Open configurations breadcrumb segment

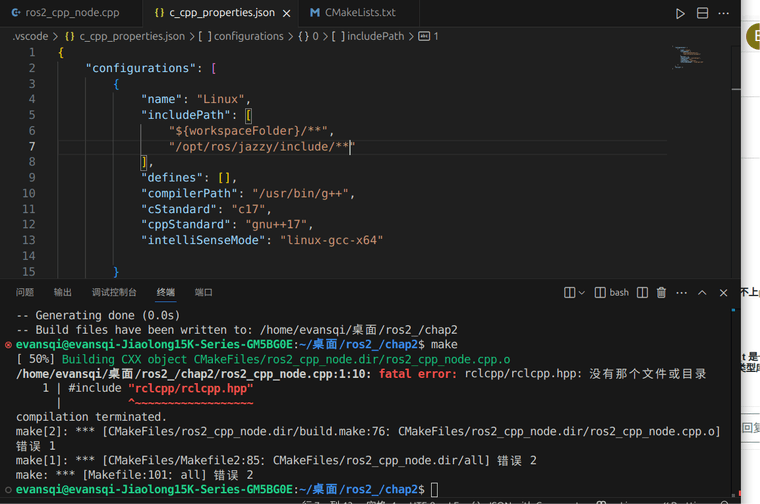click(241, 36)
